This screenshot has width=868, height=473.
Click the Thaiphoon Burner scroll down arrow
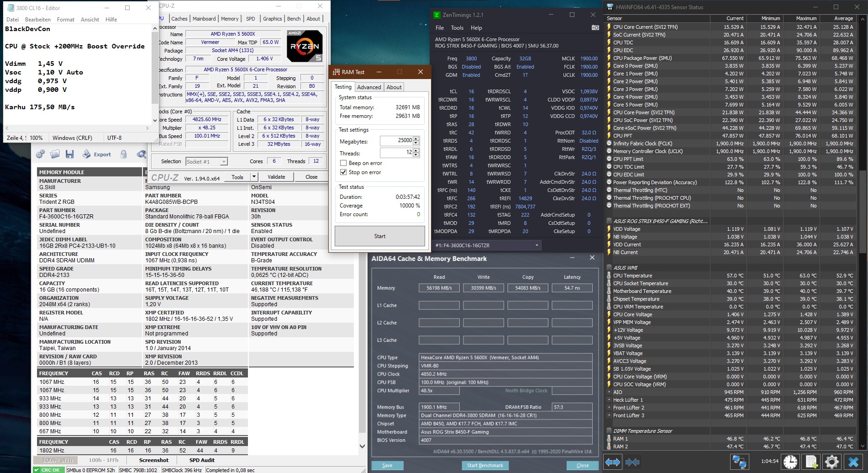point(362,446)
